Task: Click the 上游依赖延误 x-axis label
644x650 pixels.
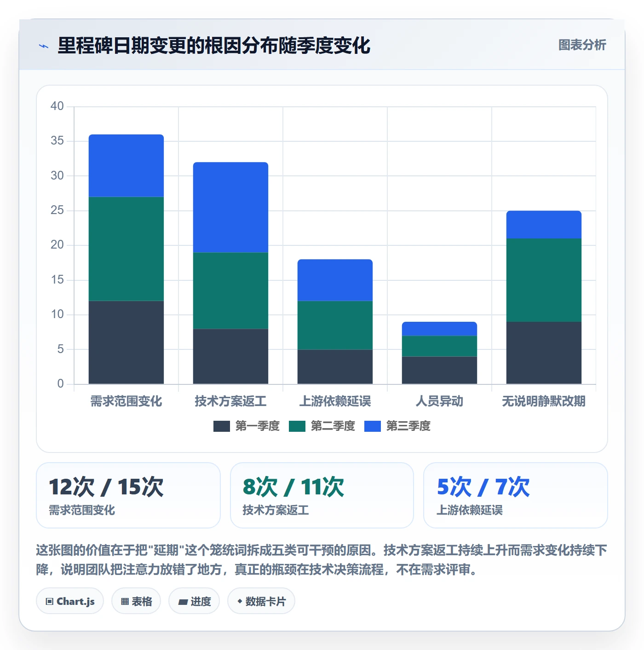Action: tap(335, 401)
